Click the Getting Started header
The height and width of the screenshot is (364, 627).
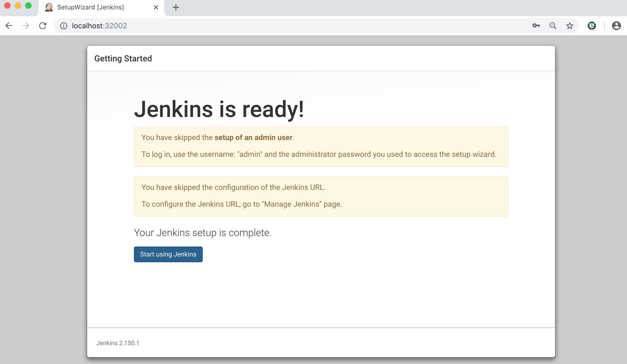tap(123, 58)
